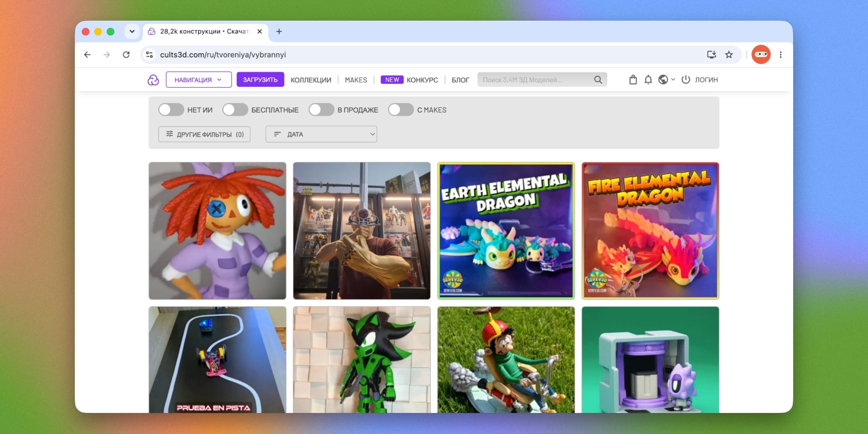Click the ЛОГИН link

[x=706, y=80]
